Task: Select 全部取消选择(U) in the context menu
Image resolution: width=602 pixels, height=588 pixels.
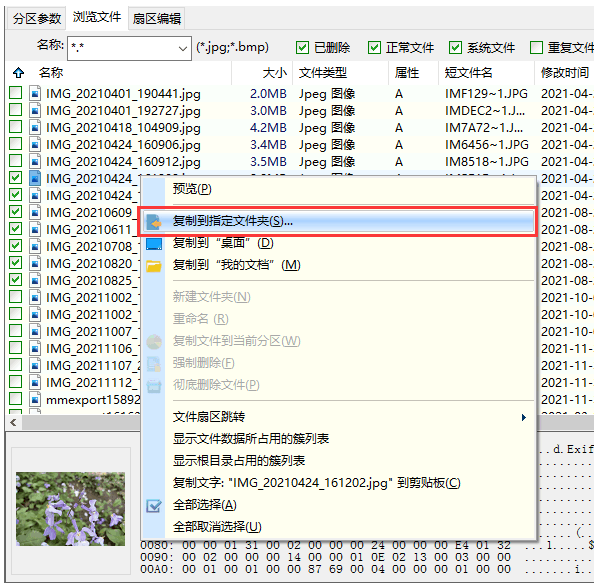Action: click(217, 527)
